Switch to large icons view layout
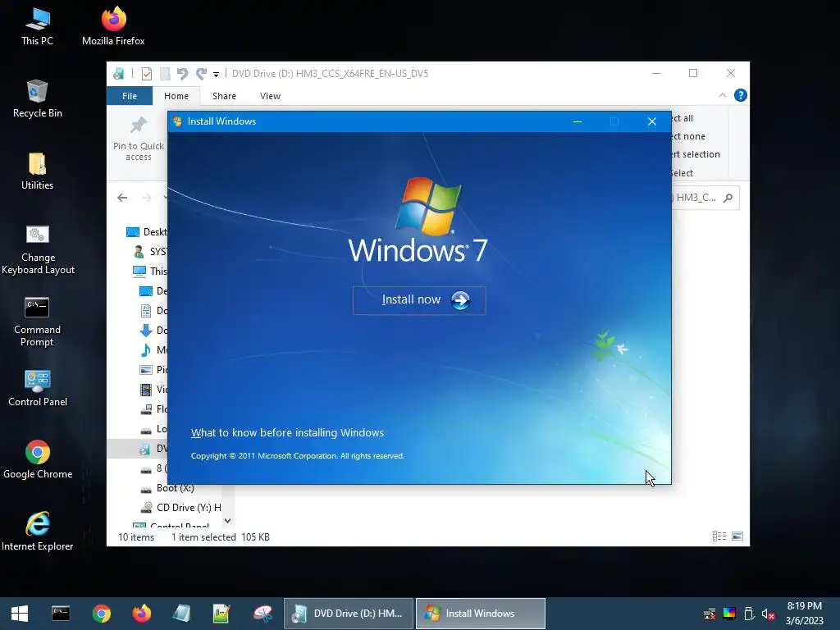Screen dimensions: 840x630 (737, 536)
